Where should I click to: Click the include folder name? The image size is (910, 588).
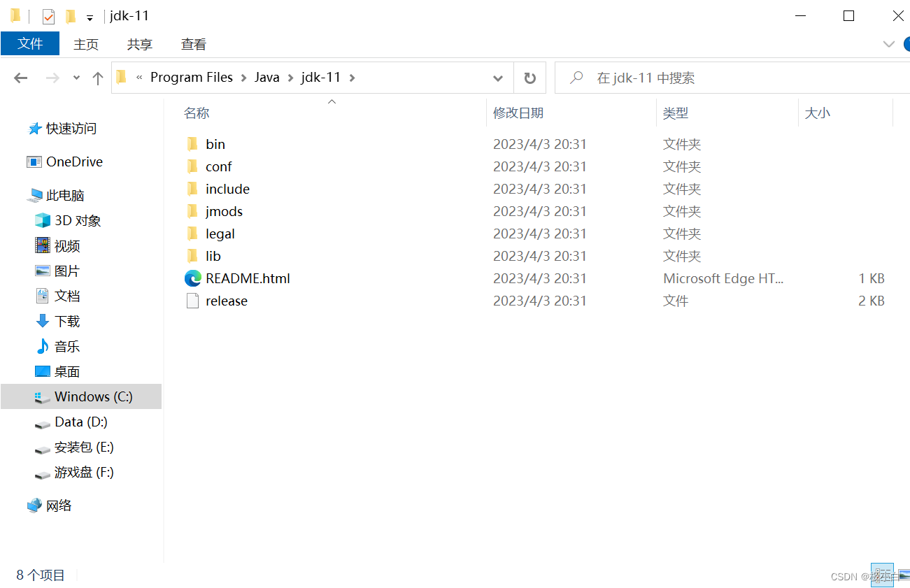(x=227, y=189)
